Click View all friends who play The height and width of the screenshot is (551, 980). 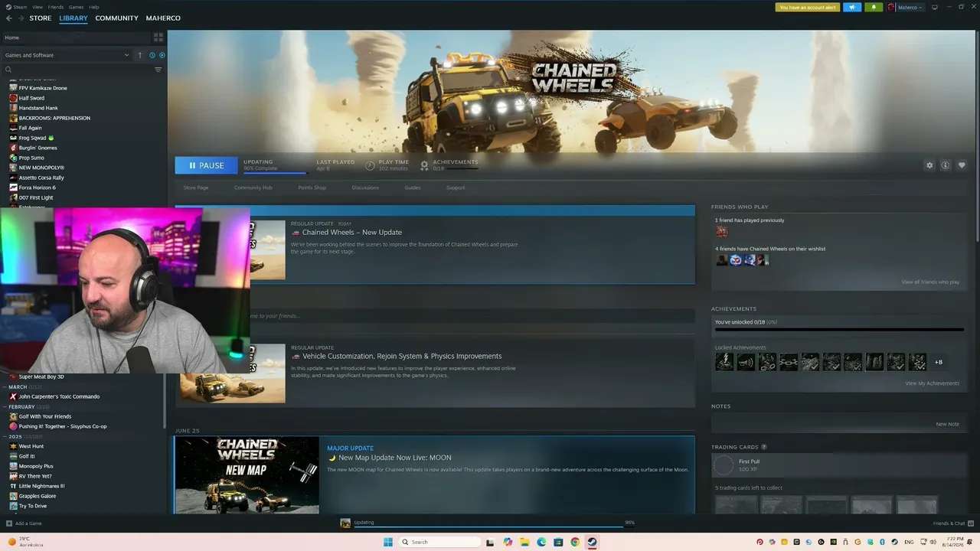pos(930,282)
